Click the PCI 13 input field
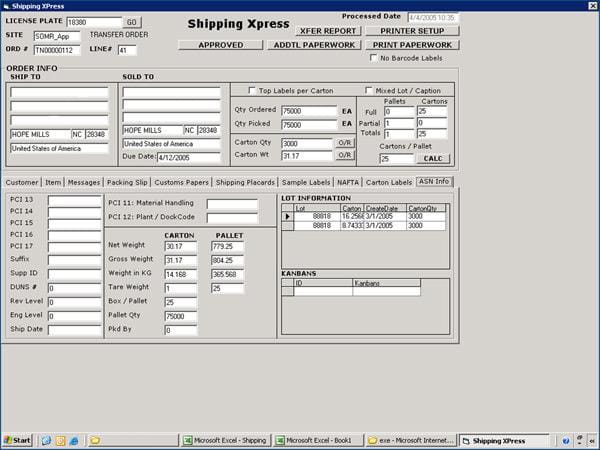 click(x=75, y=201)
